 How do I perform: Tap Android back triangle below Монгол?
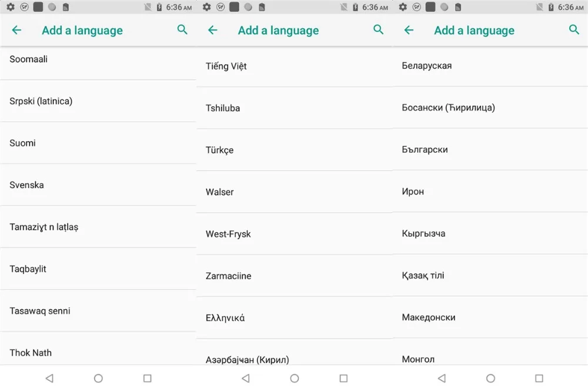coord(442,378)
